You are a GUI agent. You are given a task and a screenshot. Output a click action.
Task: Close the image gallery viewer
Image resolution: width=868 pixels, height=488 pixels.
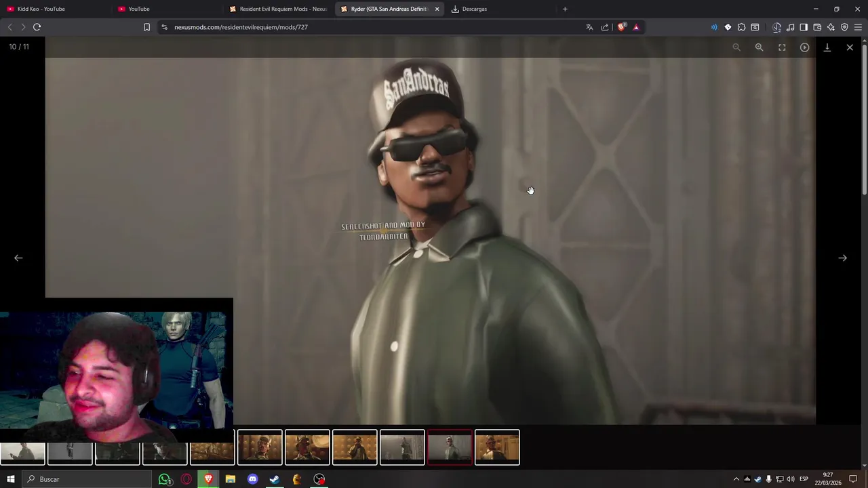pos(850,47)
